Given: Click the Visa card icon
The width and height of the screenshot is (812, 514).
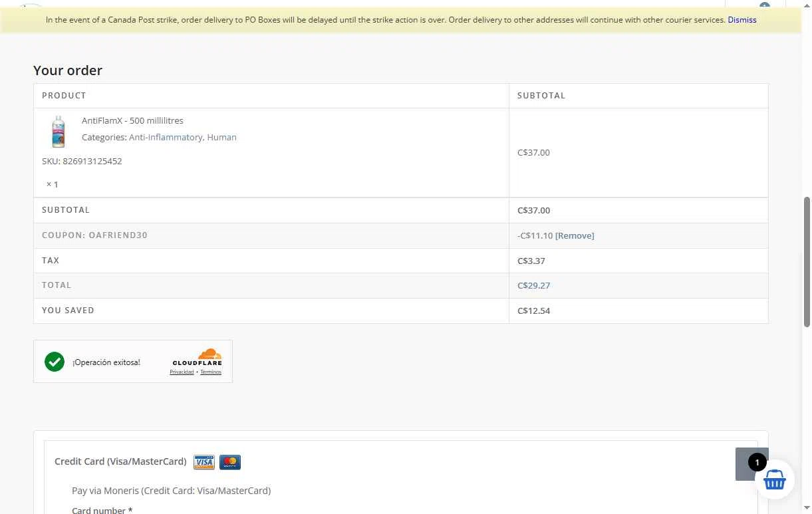Looking at the screenshot, I should point(204,462).
